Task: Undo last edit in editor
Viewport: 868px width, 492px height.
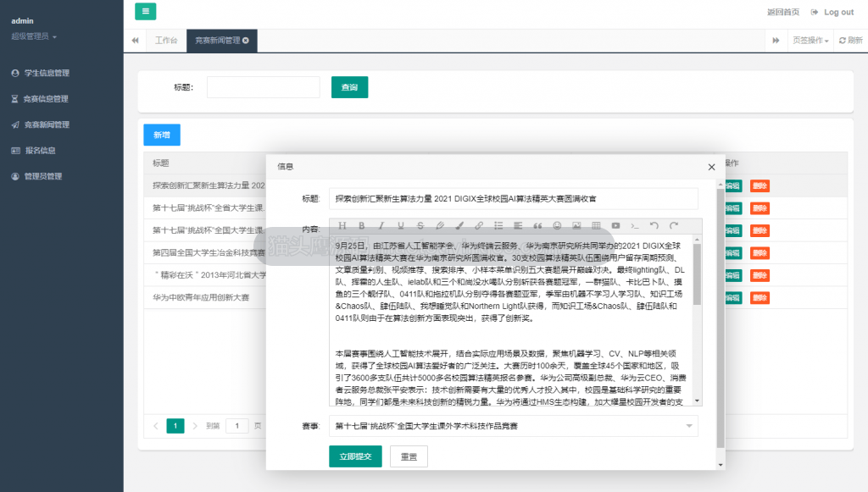Action: coord(654,225)
